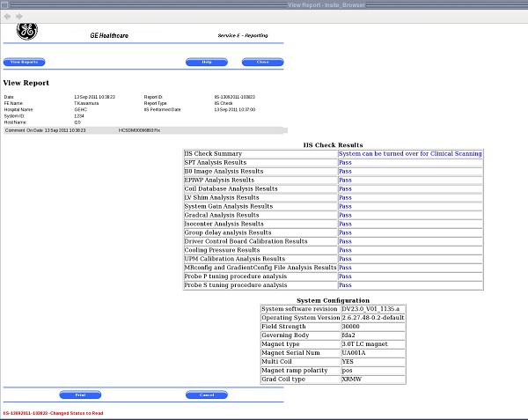Image resolution: width=528 pixels, height=420 pixels.
Task: Open the B0 Image Analysis Pass result
Action: pyautogui.click(x=345, y=172)
